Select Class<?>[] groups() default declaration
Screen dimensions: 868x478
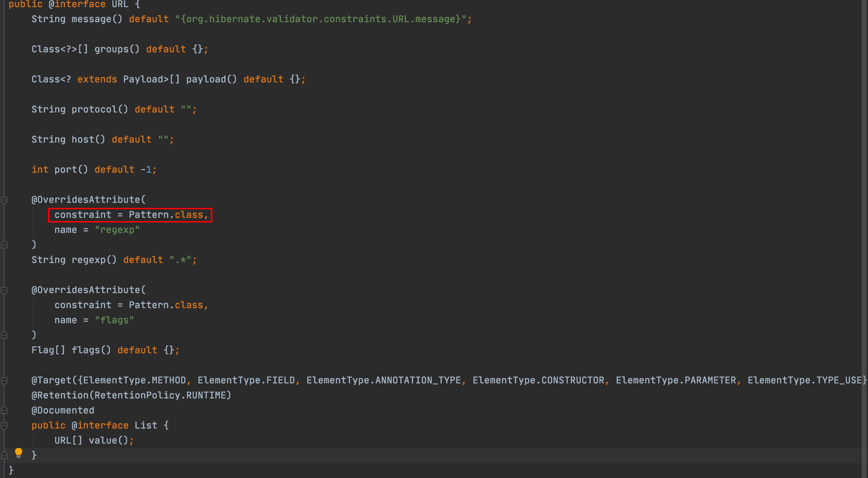[x=117, y=49]
